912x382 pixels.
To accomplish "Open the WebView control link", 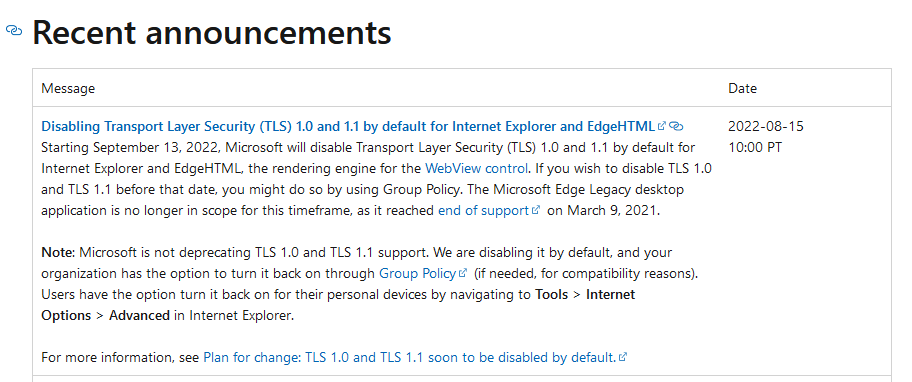I will [x=476, y=169].
